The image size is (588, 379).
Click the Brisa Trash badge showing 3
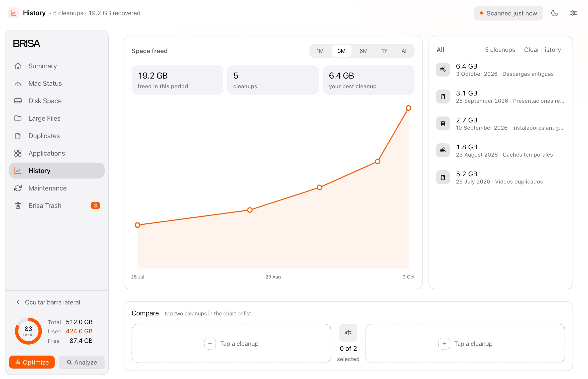pos(95,206)
